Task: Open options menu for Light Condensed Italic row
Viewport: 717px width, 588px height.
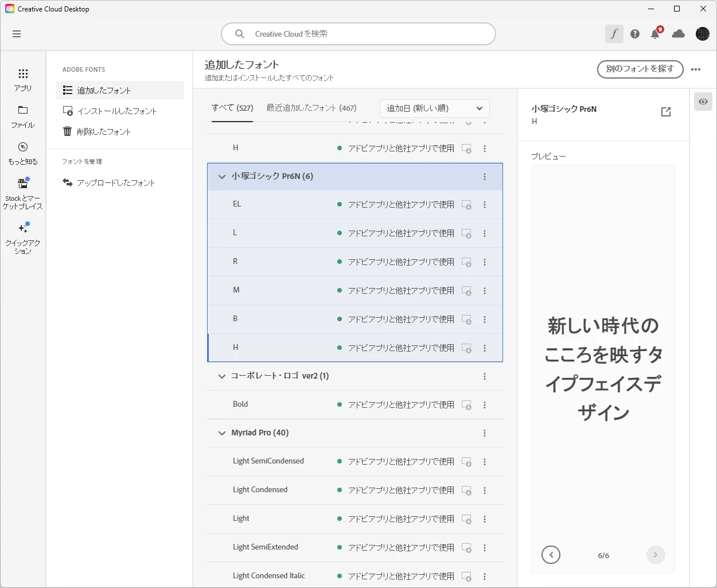Action: click(x=485, y=577)
